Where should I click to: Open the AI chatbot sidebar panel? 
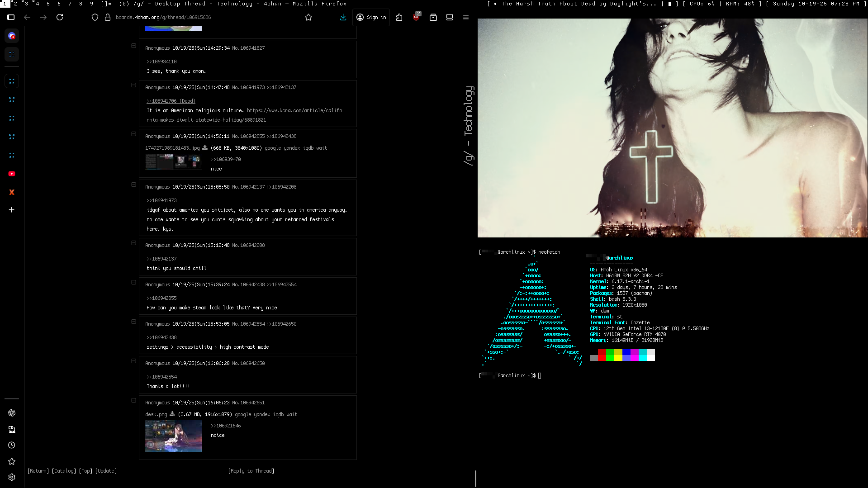[12, 413]
